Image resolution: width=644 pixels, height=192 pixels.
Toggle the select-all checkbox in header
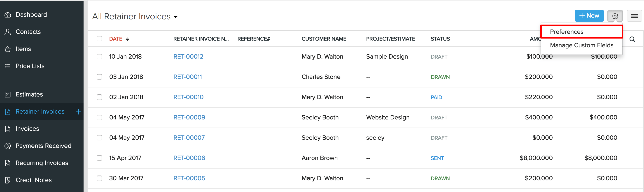click(99, 39)
